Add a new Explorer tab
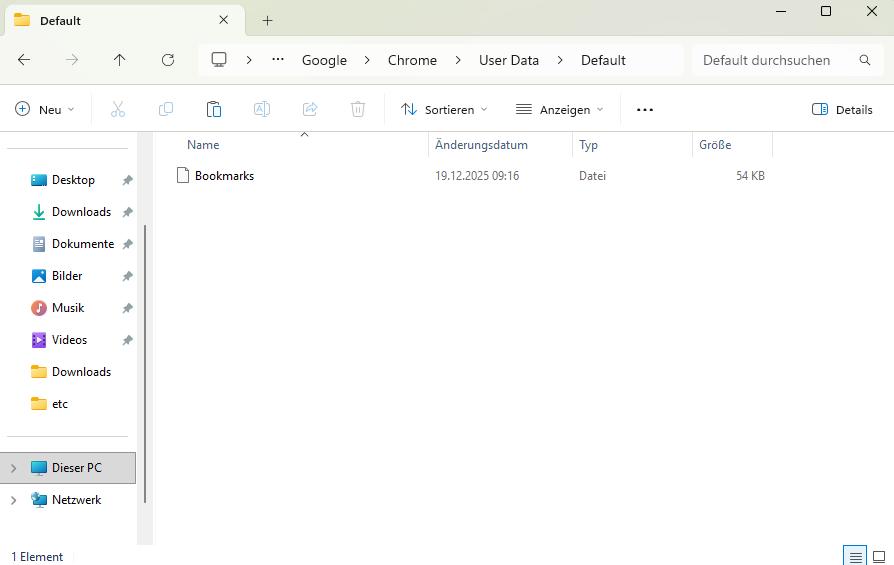Image resolution: width=894 pixels, height=565 pixels. [x=267, y=21]
